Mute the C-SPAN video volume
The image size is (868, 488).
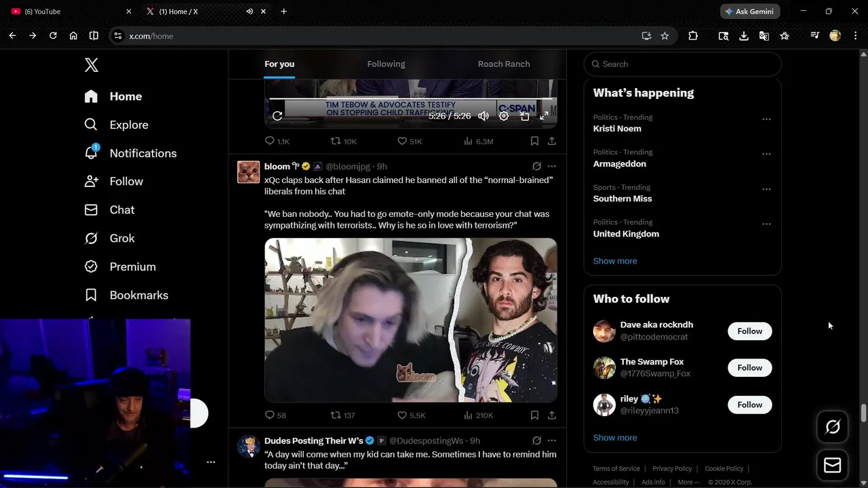484,116
